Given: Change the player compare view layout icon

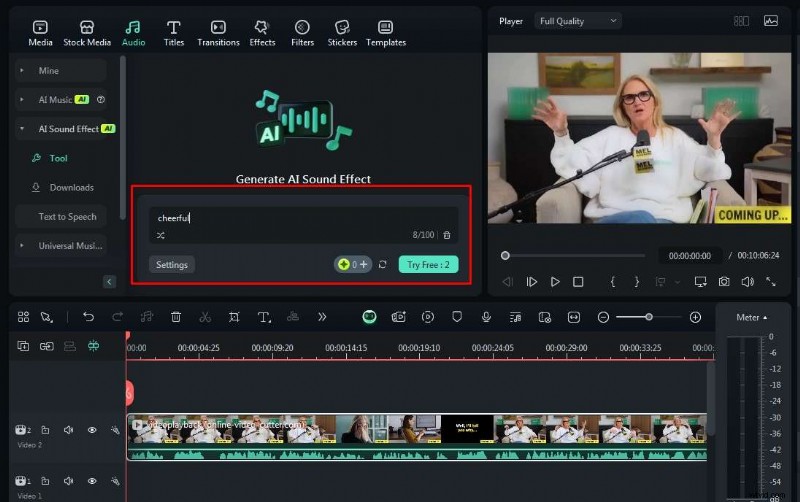Looking at the screenshot, I should click(741, 21).
